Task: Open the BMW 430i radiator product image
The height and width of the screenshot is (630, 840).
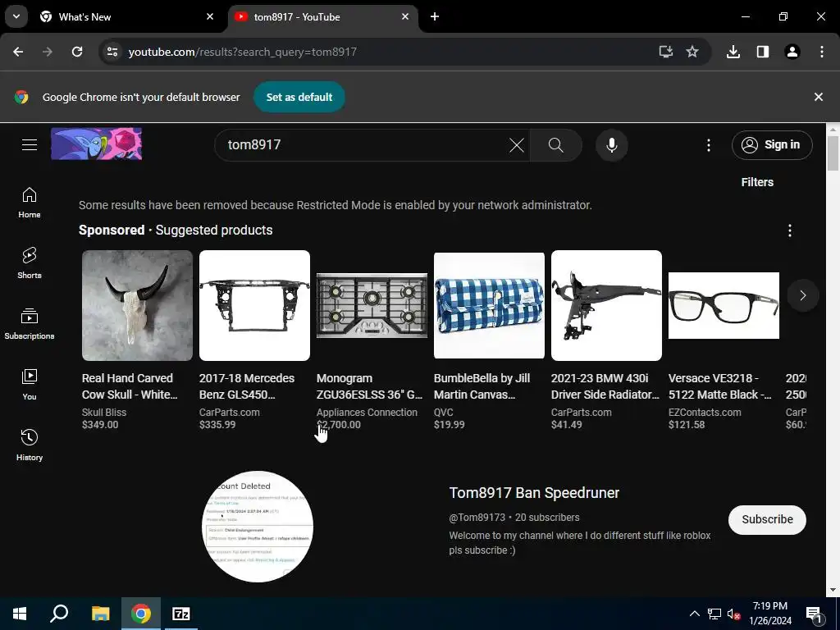Action: pos(606,305)
